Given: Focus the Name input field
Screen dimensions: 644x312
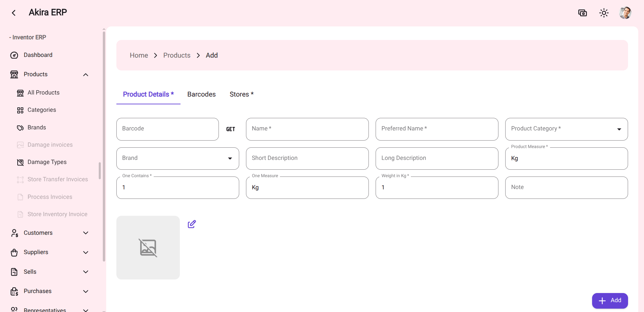Looking at the screenshot, I should coord(307,129).
